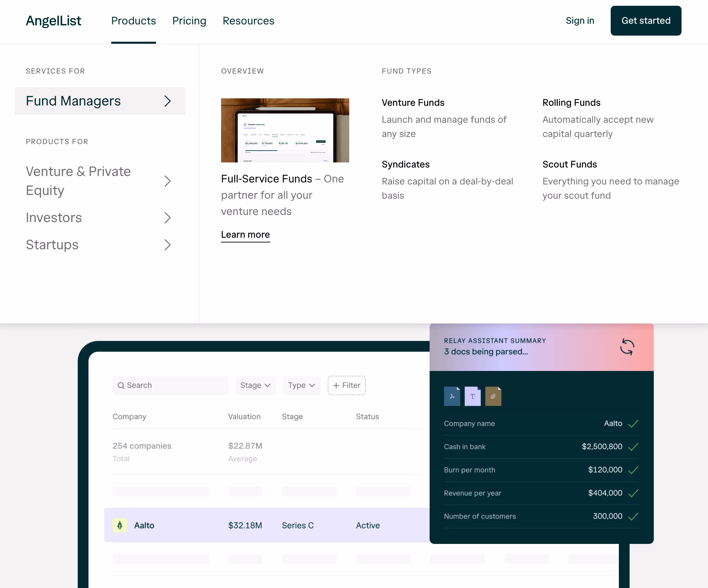
Task: Select Venture & Private Equity products
Action: 100,181
